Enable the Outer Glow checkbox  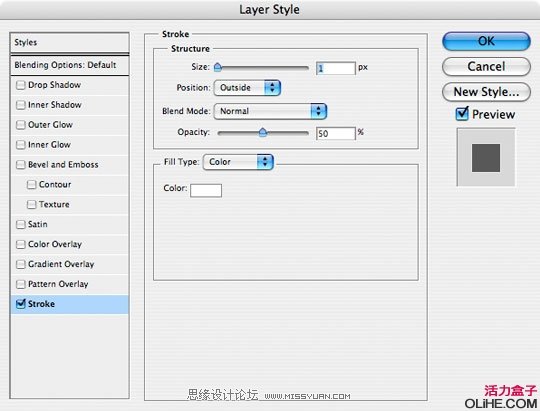[x=21, y=125]
